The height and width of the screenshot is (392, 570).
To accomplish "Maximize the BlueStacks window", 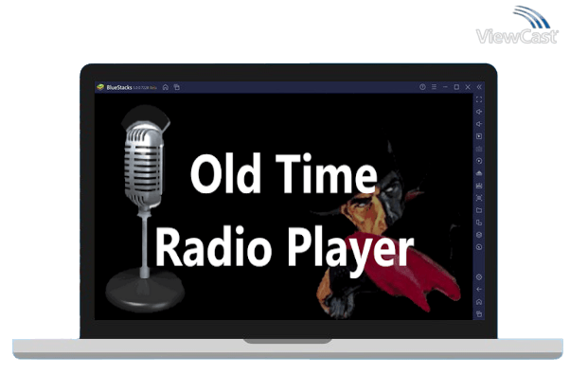I will click(456, 87).
